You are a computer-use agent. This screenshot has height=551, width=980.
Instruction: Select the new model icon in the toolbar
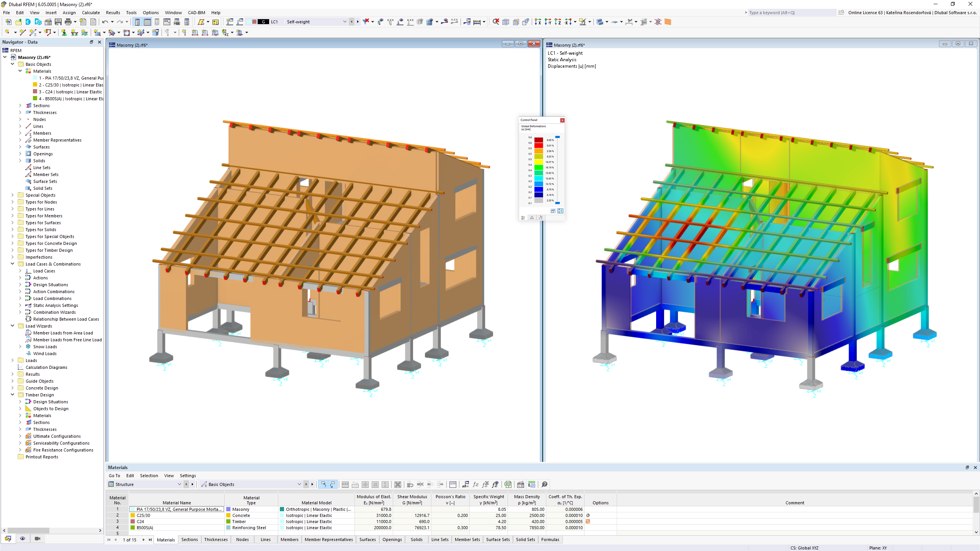pyautogui.click(x=8, y=22)
